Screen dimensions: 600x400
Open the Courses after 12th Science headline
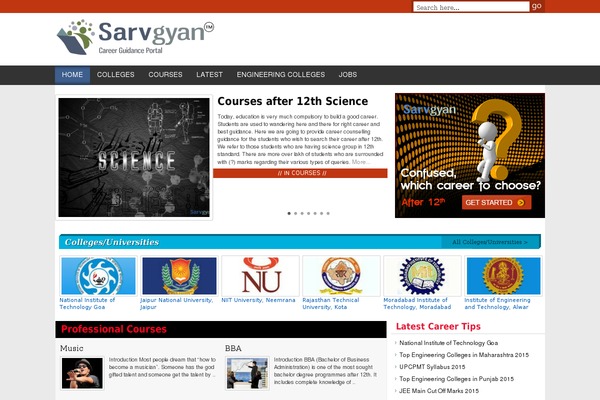point(292,101)
